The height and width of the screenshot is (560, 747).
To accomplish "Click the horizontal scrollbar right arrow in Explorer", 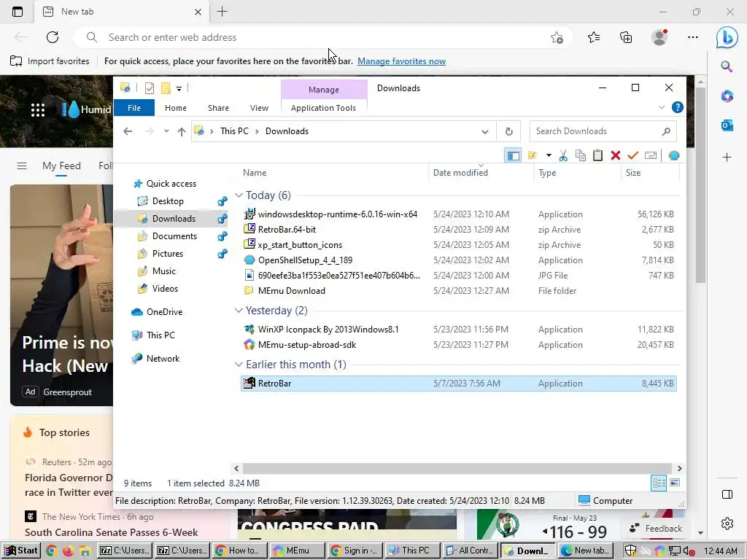I will pyautogui.click(x=679, y=469).
